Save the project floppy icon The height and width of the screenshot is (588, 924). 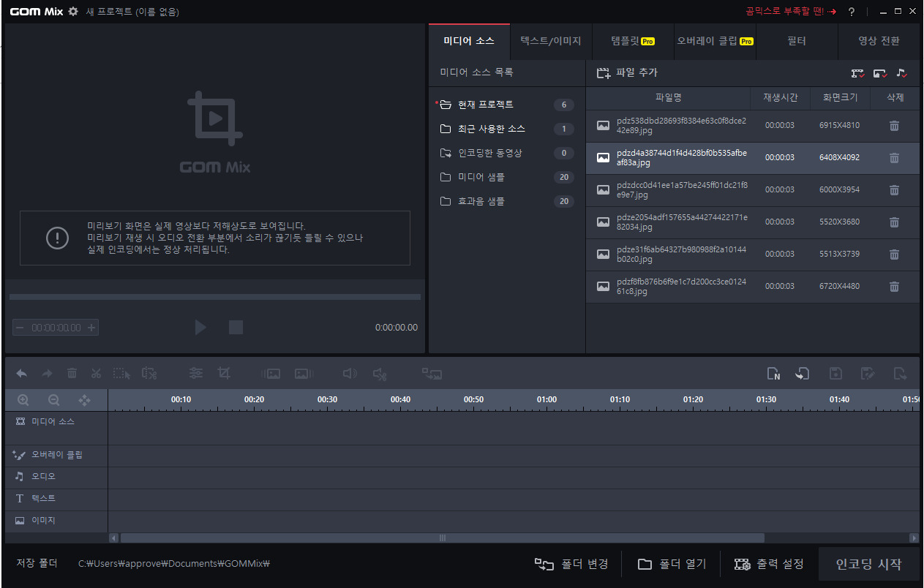pos(835,374)
